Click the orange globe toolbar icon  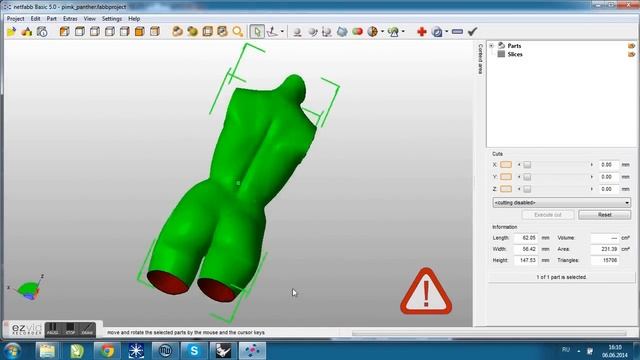click(372, 31)
